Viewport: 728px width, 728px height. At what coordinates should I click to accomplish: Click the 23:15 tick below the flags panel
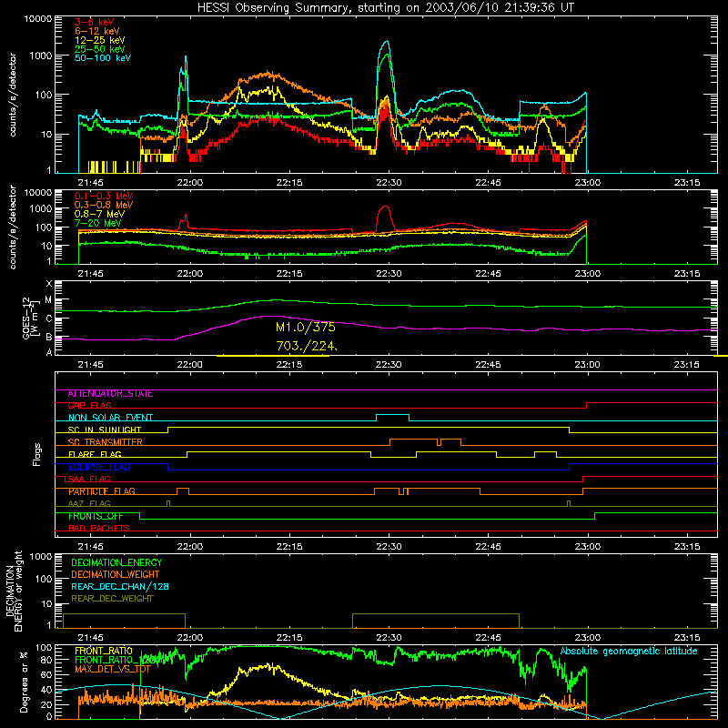(687, 547)
